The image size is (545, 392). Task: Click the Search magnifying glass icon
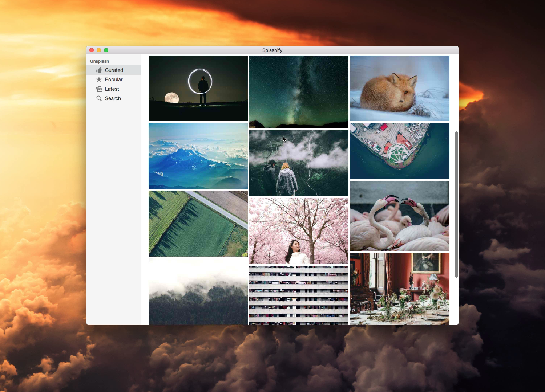click(x=99, y=98)
